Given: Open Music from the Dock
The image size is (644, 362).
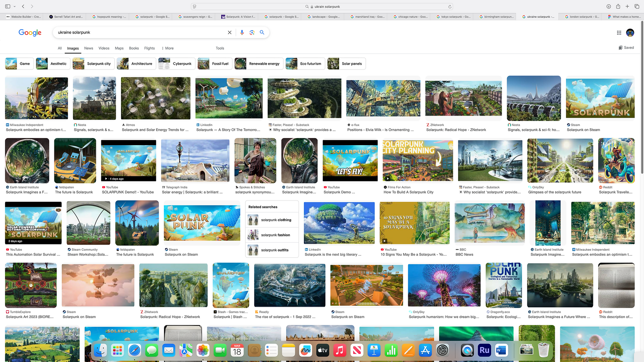Looking at the screenshot, I should [340, 351].
